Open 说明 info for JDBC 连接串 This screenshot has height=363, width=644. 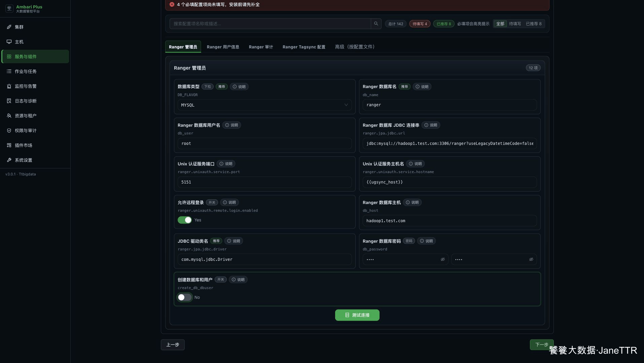point(431,125)
